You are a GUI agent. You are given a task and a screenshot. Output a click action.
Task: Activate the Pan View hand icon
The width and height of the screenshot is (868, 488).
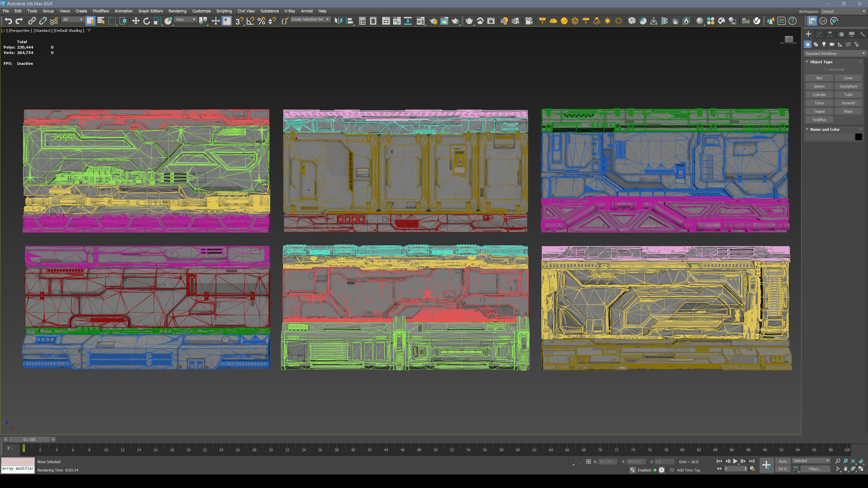pyautogui.click(x=845, y=469)
